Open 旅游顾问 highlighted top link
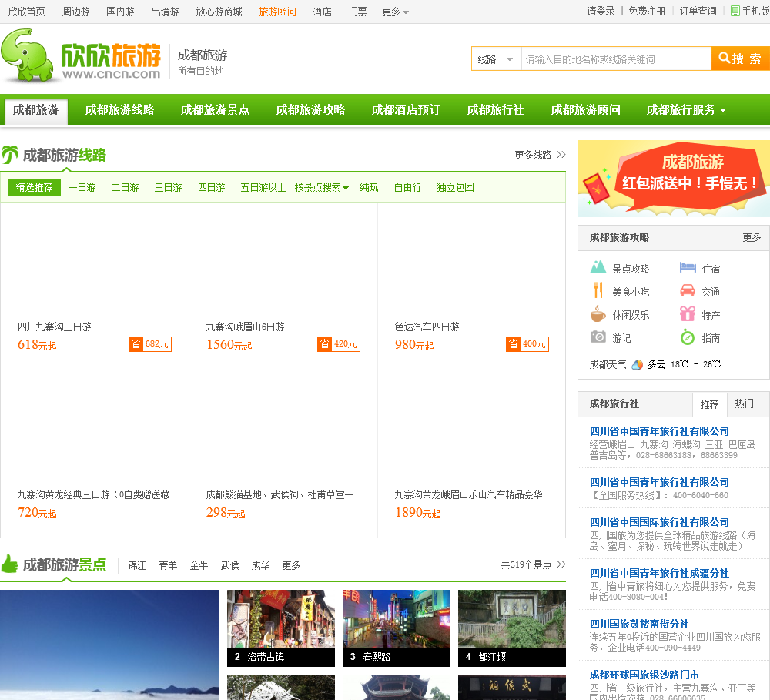770x700 pixels. point(277,12)
